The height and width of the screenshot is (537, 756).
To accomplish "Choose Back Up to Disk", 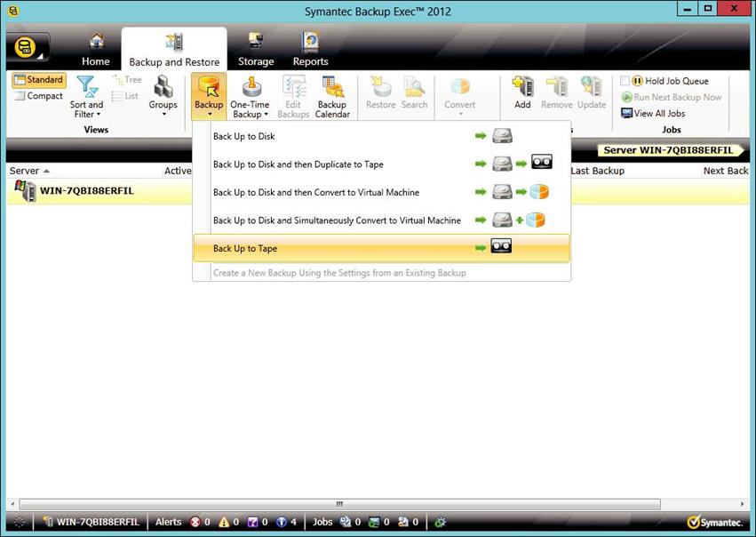I will (x=381, y=136).
